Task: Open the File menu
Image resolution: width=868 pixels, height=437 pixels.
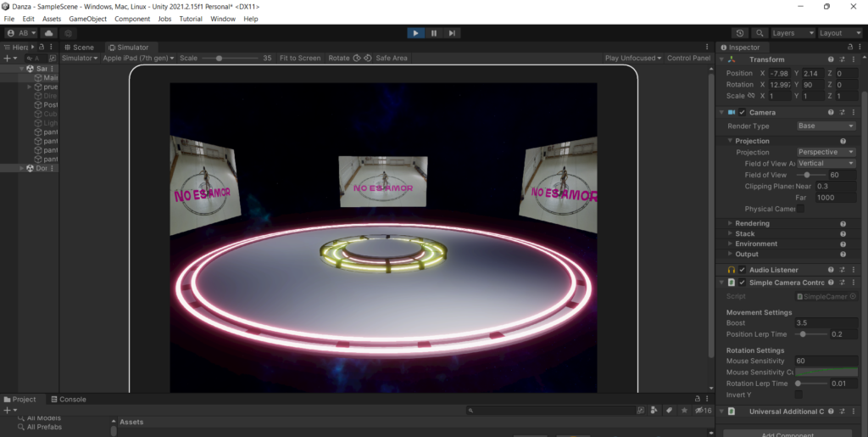Action: point(8,19)
